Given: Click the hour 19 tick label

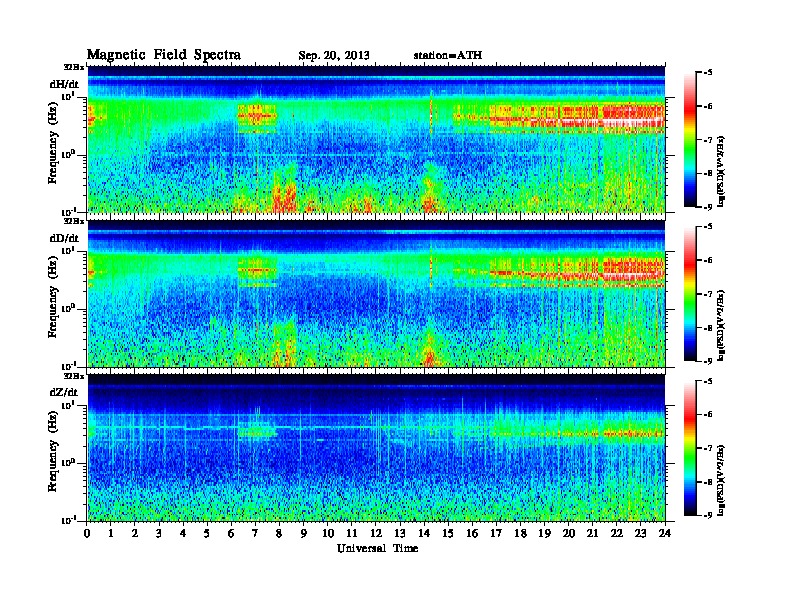Looking at the screenshot, I should pos(544,533).
